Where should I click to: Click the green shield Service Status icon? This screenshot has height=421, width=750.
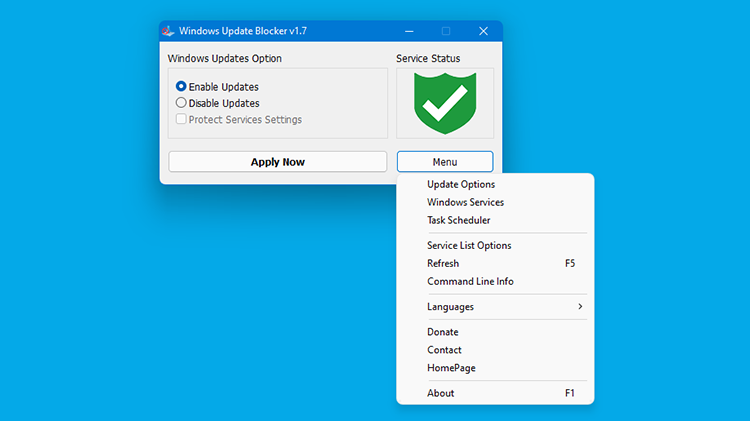445,103
